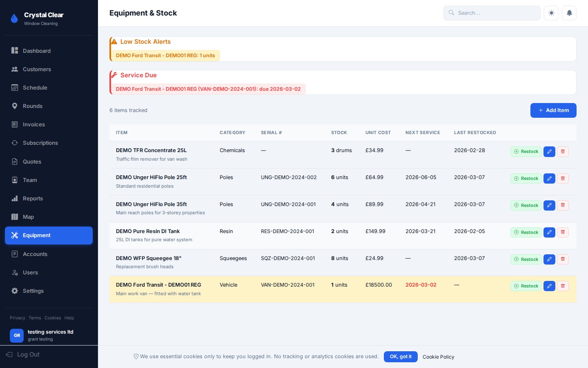Open the Cookie Policy link
The height and width of the screenshot is (368, 588).
438,357
